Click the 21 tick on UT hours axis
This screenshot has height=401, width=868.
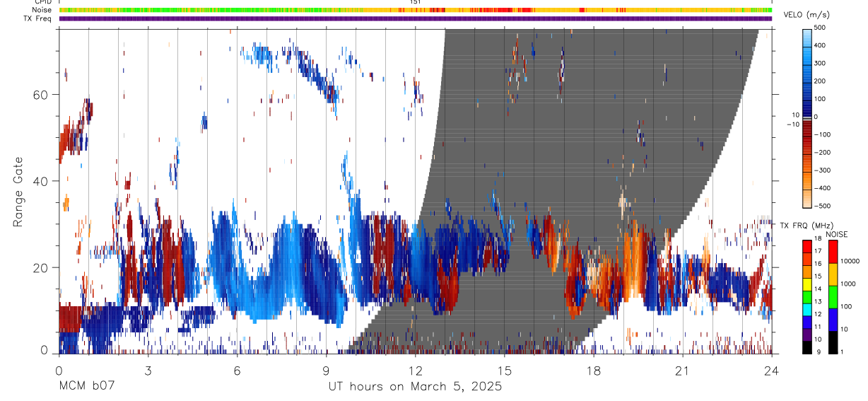tap(682, 371)
